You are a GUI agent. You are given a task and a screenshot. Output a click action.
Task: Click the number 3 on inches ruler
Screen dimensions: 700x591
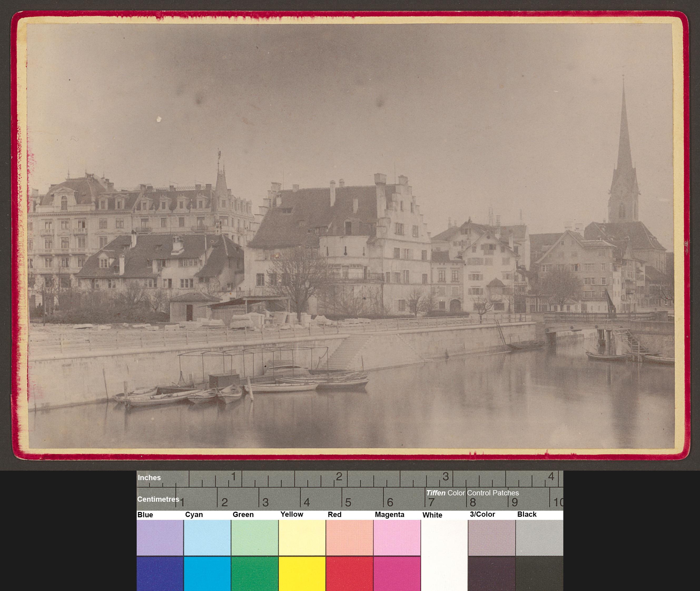click(x=445, y=476)
